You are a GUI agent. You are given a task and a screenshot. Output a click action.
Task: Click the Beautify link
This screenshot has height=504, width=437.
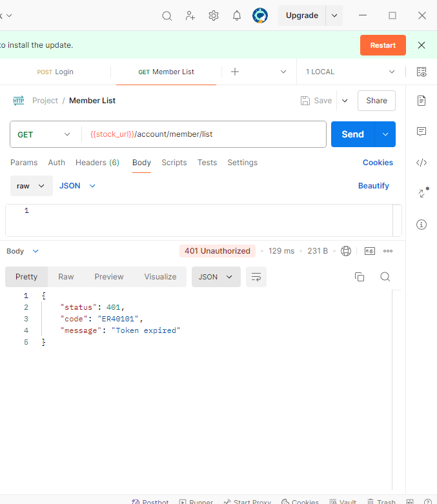pos(374,186)
